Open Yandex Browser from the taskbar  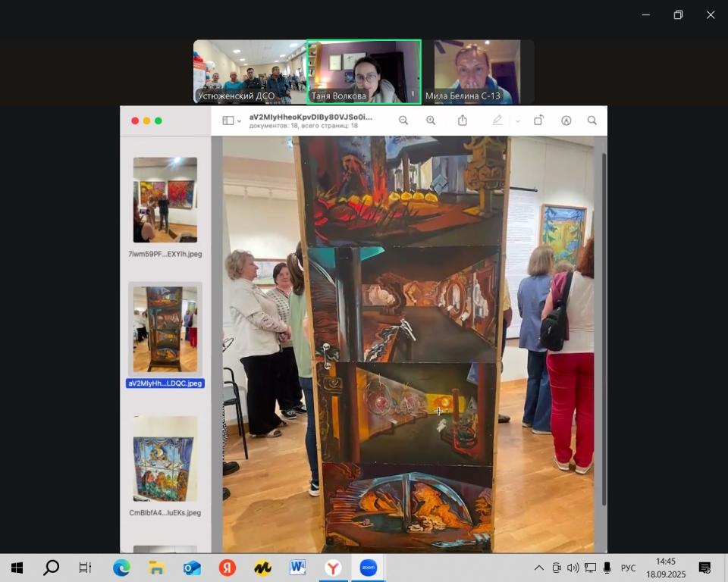coord(333,568)
